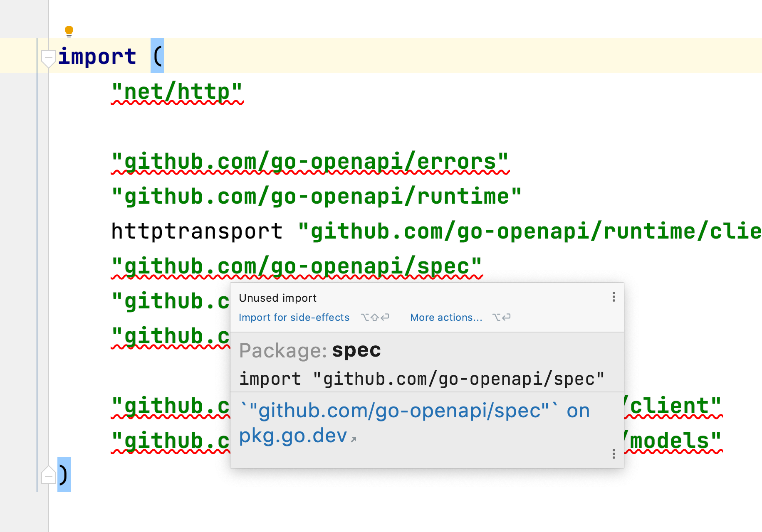
Task: Click the go-openapi/spec import string
Action: point(295,265)
